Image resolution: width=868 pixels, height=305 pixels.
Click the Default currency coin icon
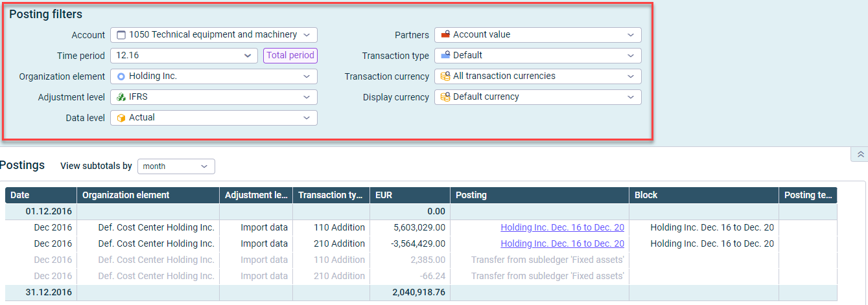(445, 97)
